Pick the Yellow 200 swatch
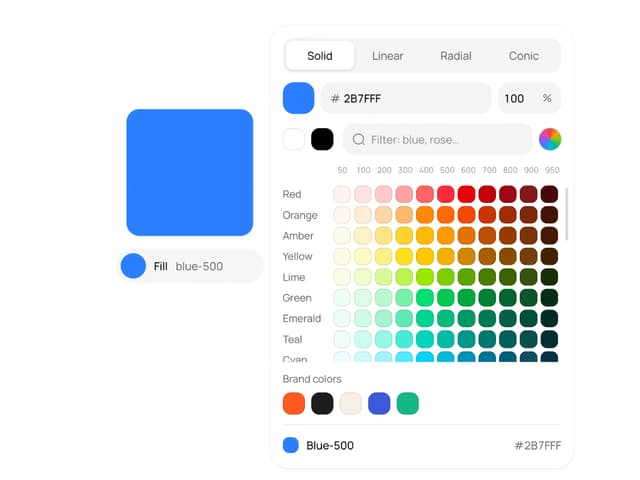 pyautogui.click(x=383, y=256)
